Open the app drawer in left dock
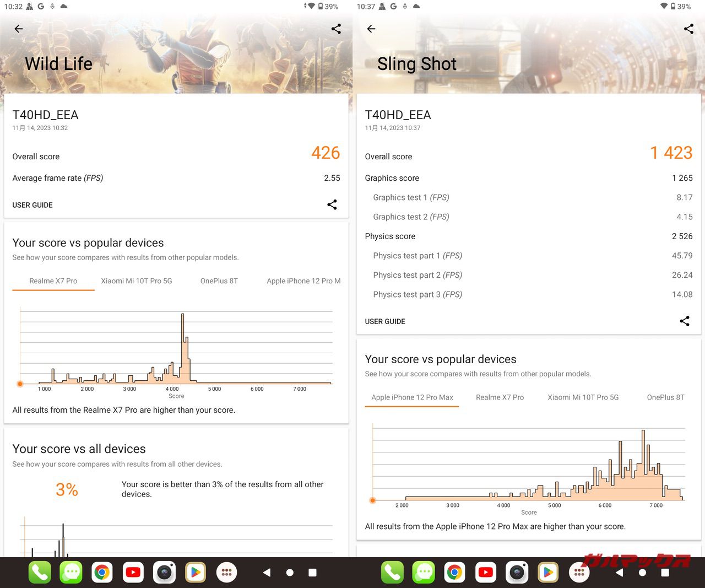This screenshot has width=705, height=588. tap(227, 573)
